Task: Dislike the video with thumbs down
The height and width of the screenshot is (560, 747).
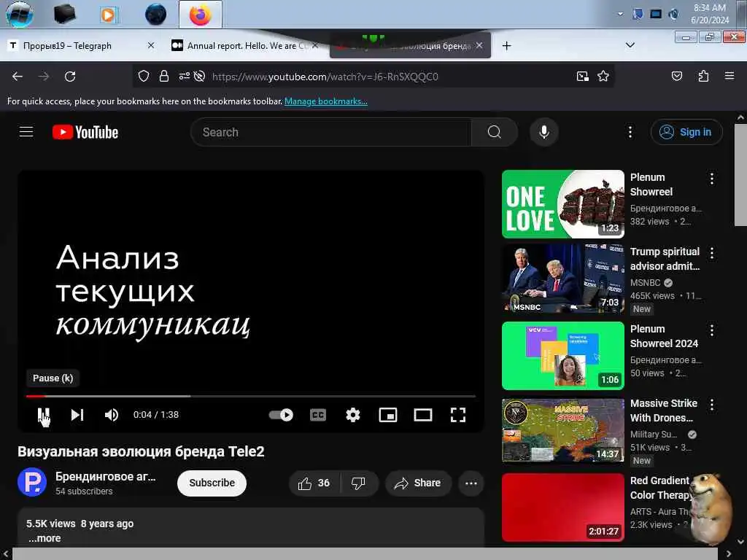Action: coord(359,483)
